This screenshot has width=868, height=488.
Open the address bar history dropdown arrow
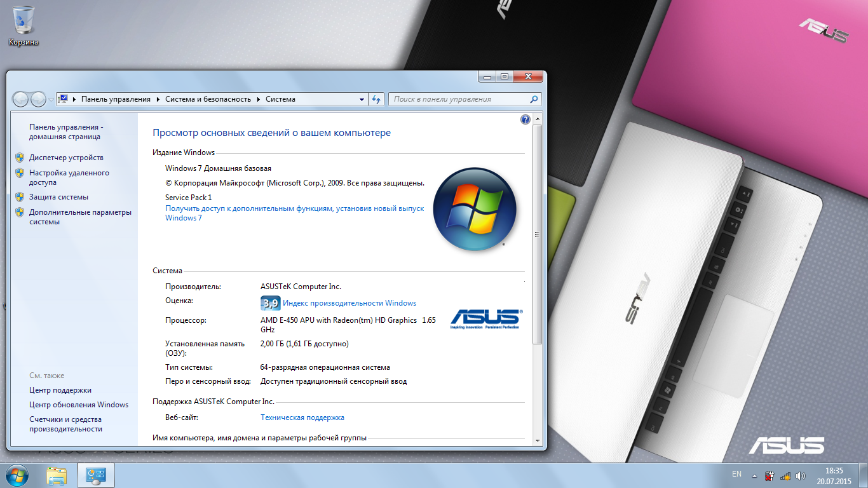tap(362, 99)
